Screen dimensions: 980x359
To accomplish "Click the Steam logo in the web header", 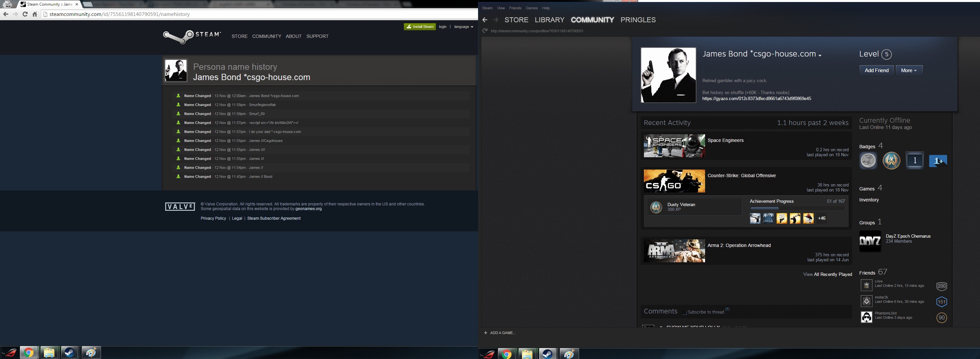I will [x=192, y=37].
